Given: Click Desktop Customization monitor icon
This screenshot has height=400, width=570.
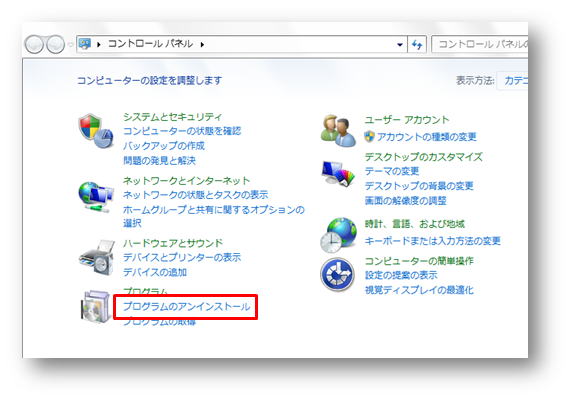Looking at the screenshot, I should (x=338, y=174).
